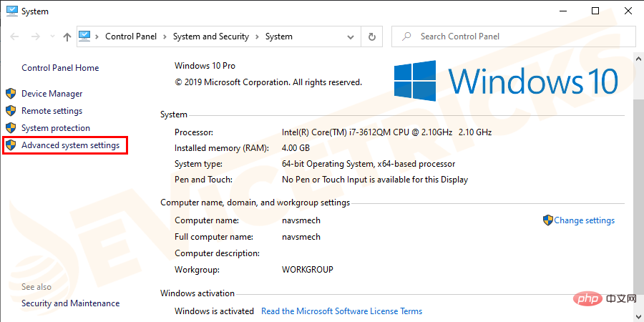This screenshot has width=644, height=322.
Task: Open Control Panel Home
Action: (60, 68)
